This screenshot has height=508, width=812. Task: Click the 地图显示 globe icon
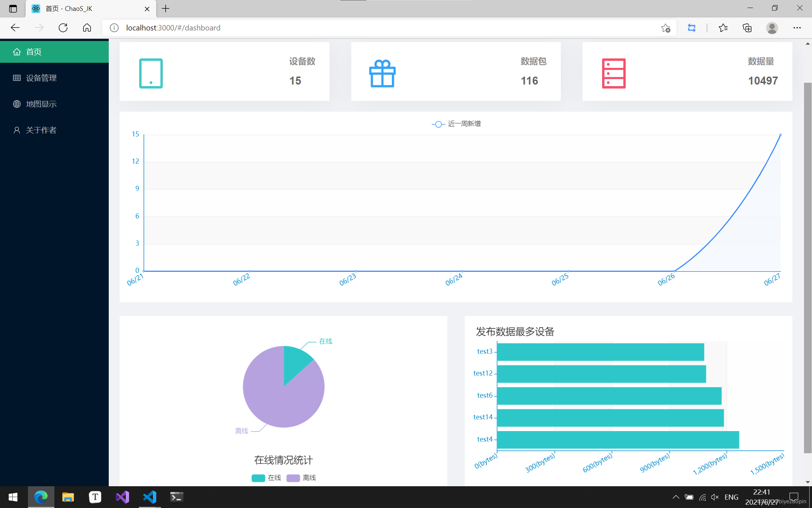[x=17, y=104]
